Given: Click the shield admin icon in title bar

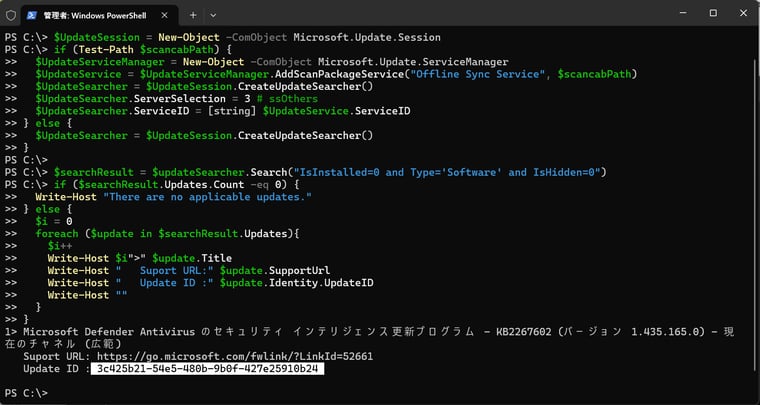Looking at the screenshot, I should click(x=11, y=15).
